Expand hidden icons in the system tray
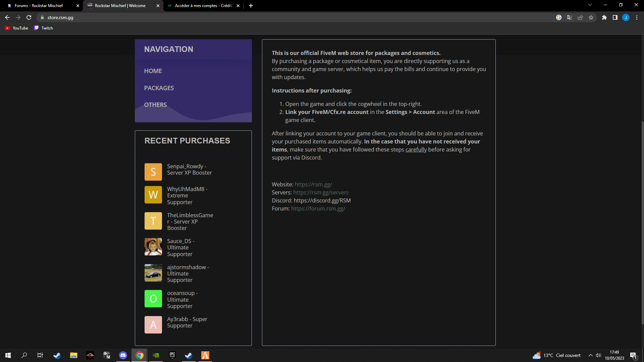Image resolution: width=644 pixels, height=362 pixels. point(590,355)
